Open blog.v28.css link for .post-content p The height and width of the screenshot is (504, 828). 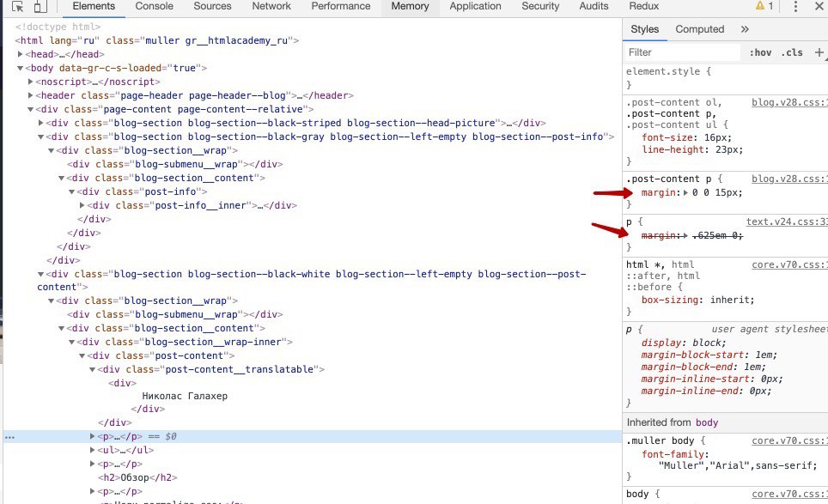click(x=789, y=179)
